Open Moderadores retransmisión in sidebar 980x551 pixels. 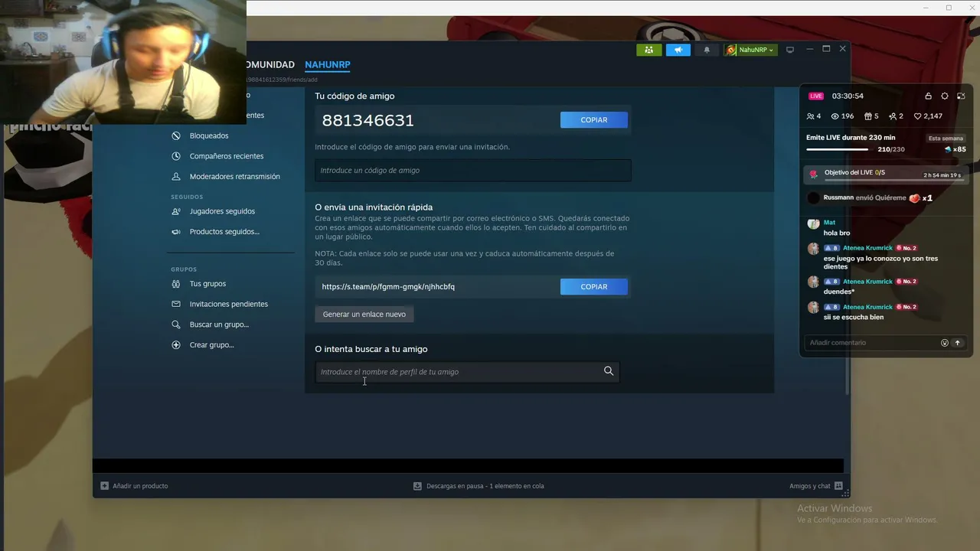[x=235, y=176]
